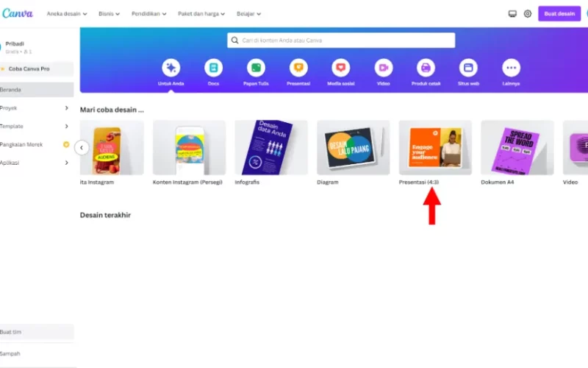Image resolution: width=588 pixels, height=368 pixels.
Task: Click the gold badge beside Pangkalan Merek
Action: (66, 144)
